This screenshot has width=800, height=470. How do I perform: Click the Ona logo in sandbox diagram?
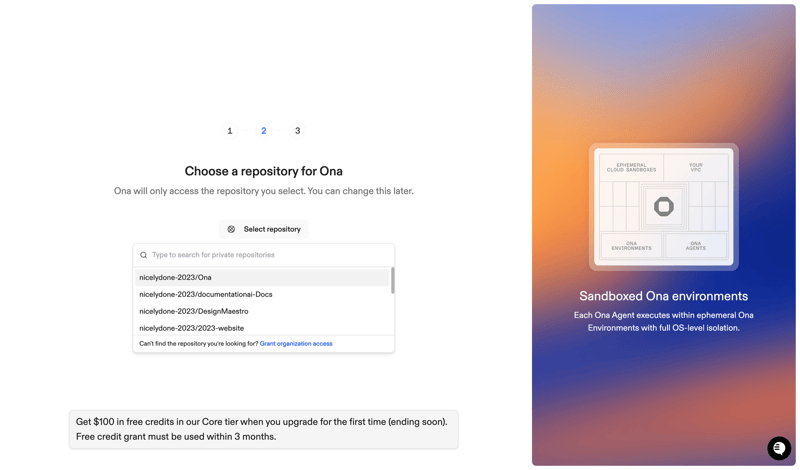(x=664, y=207)
